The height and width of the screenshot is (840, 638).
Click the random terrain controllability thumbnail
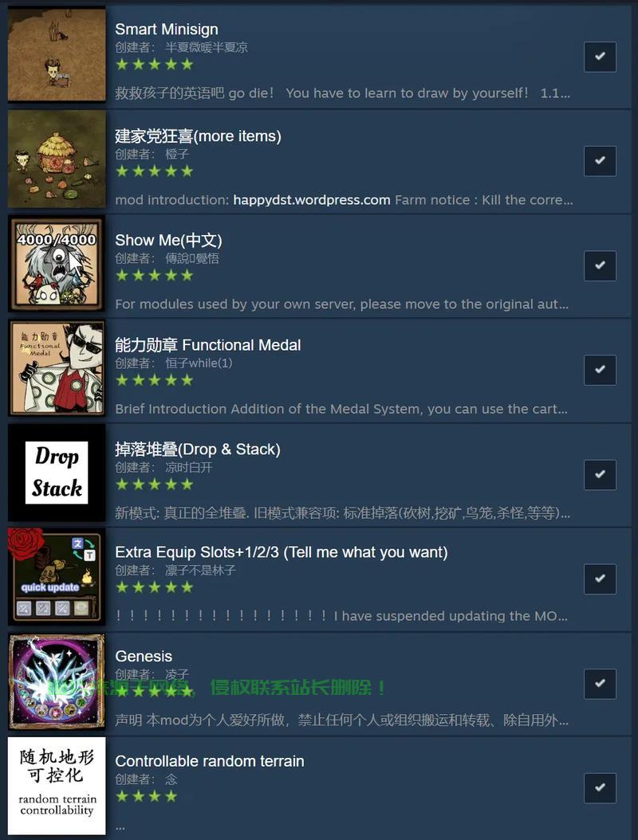[57, 786]
